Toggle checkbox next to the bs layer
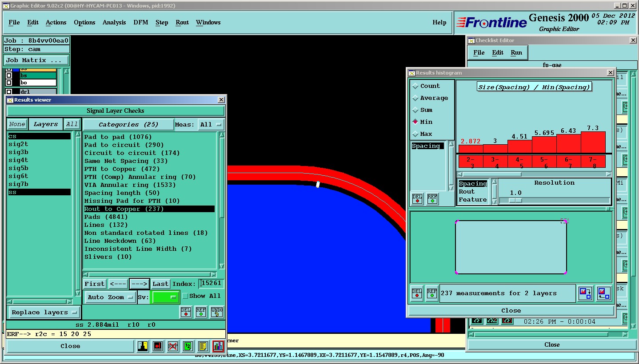The image size is (639, 364). point(9,75)
